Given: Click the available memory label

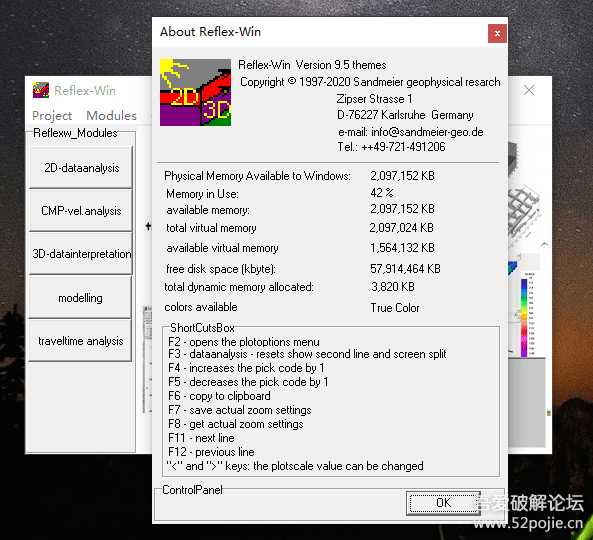Looking at the screenshot, I should [208, 210].
